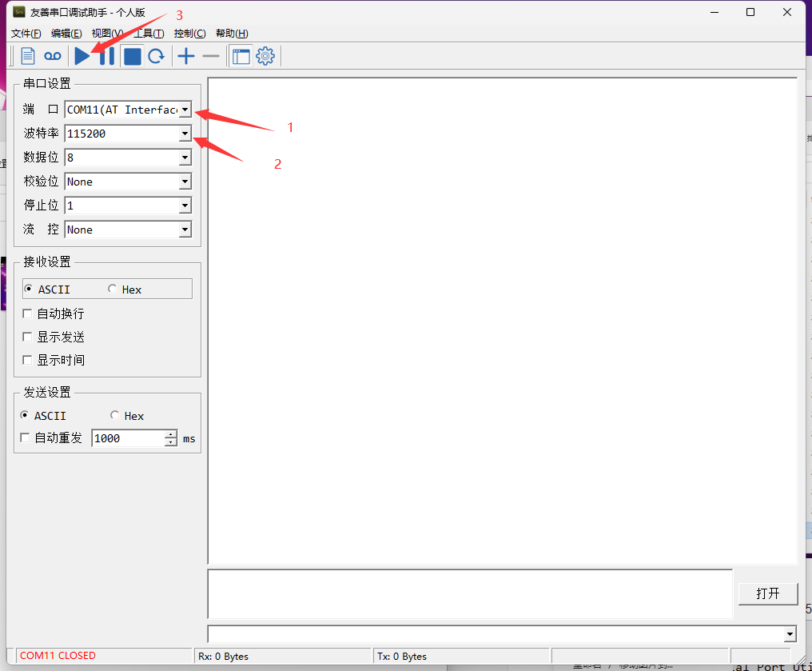Click the pause icon in toolbar

[x=107, y=56]
